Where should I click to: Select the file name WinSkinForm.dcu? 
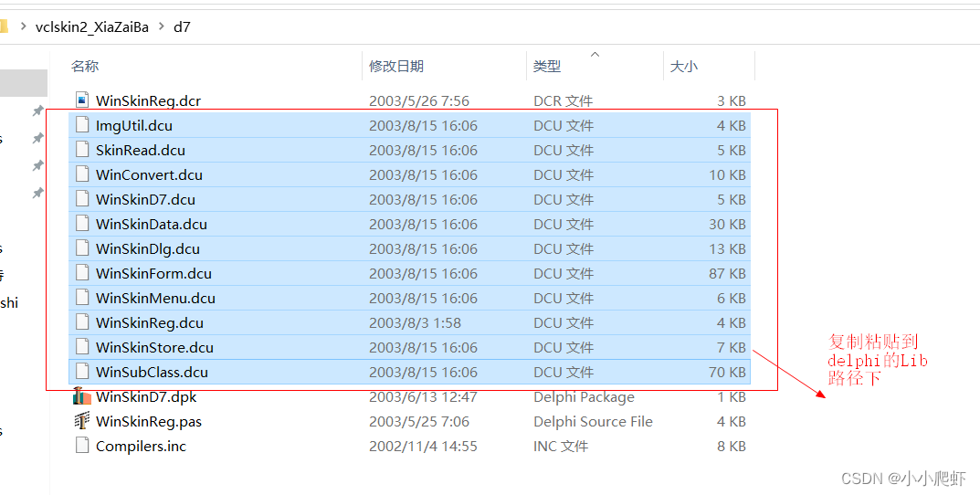tap(153, 274)
